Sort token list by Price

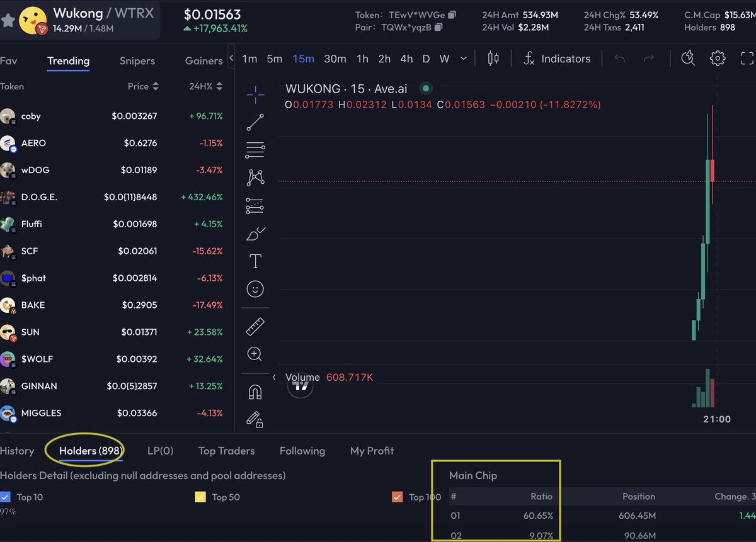pyautogui.click(x=143, y=86)
